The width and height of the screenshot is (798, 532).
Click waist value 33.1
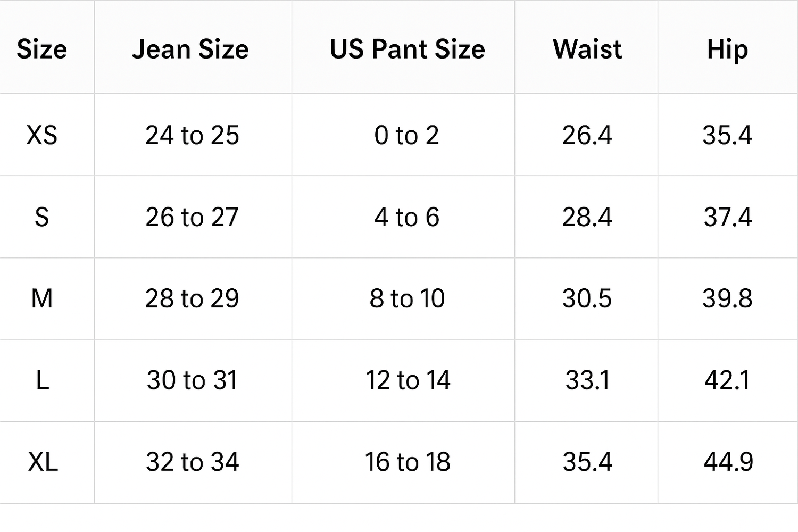click(x=587, y=380)
